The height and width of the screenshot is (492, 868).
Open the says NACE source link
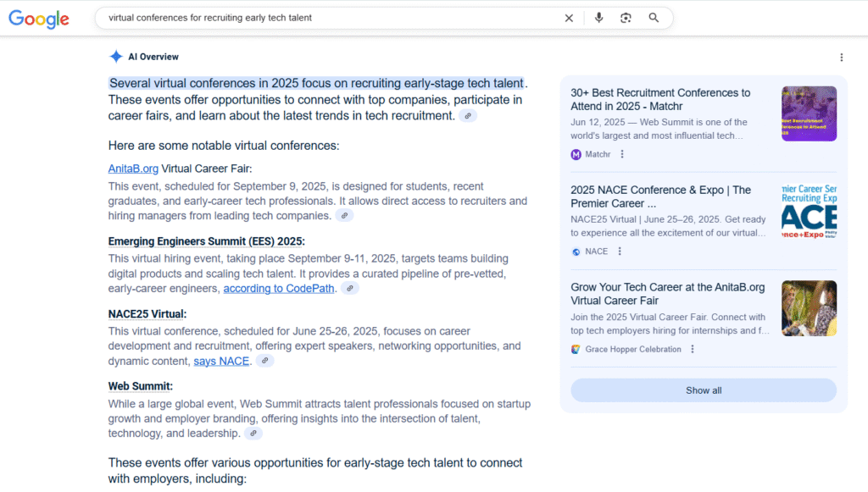click(x=221, y=361)
